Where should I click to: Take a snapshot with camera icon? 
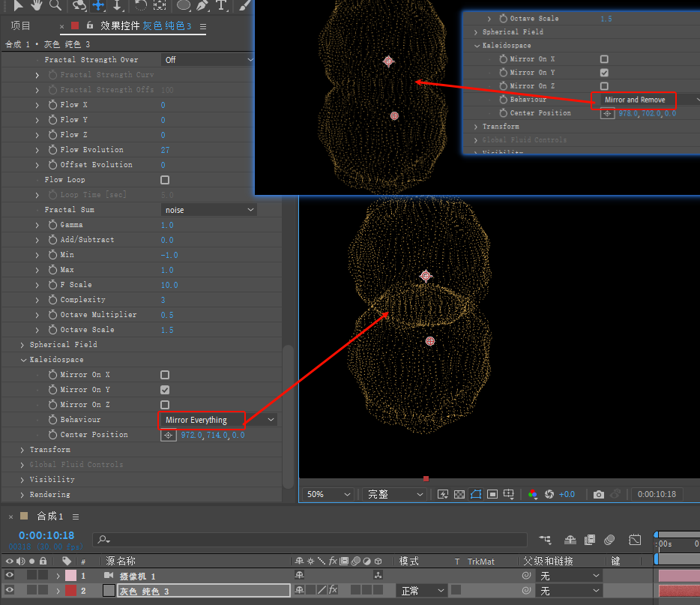click(x=599, y=494)
